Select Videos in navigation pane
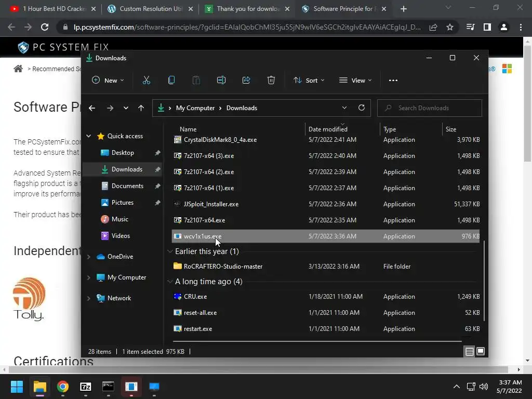 pos(121,236)
